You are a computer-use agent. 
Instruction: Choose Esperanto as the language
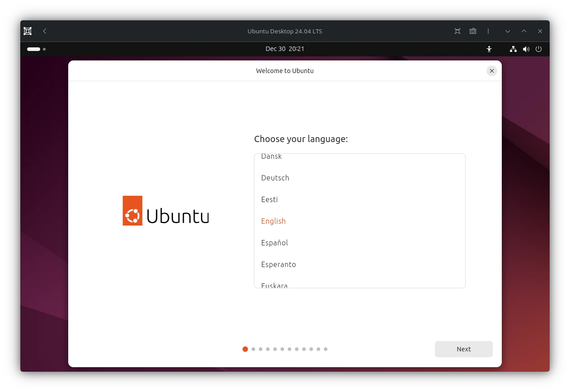pyautogui.click(x=360, y=264)
